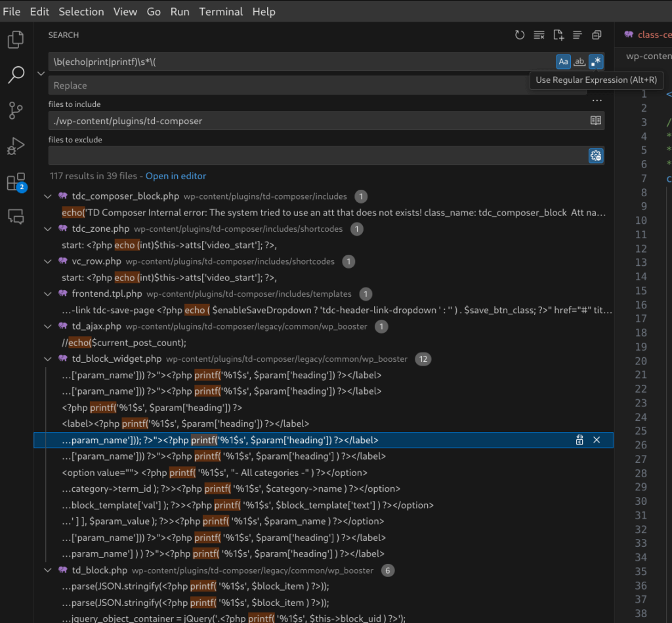
Task: Open the Terminal menu
Action: click(220, 11)
